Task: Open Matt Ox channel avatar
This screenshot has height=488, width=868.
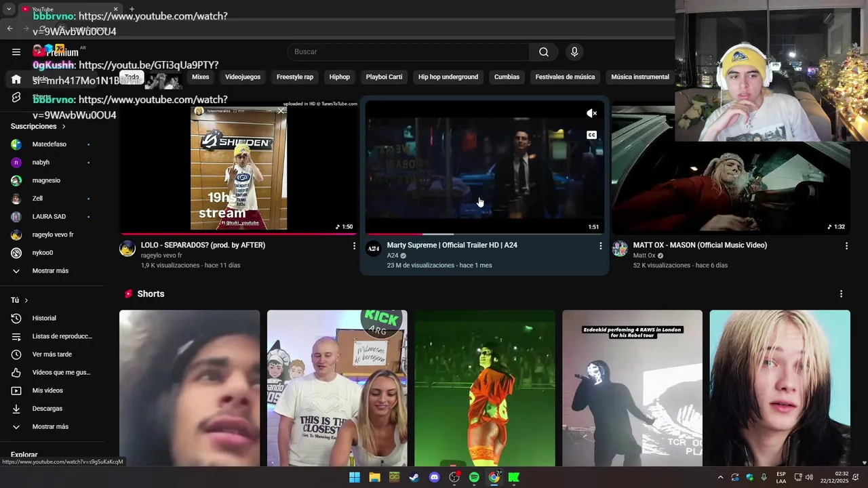Action: click(x=620, y=249)
